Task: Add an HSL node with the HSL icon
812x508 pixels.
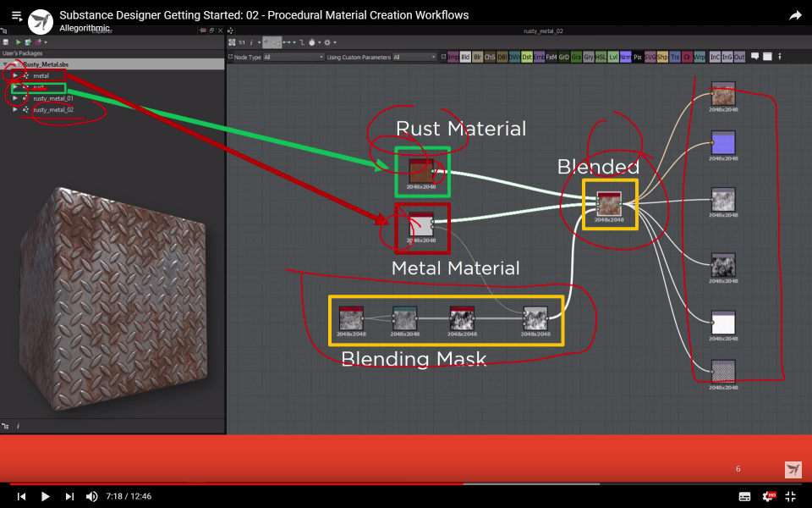Action: 601,57
